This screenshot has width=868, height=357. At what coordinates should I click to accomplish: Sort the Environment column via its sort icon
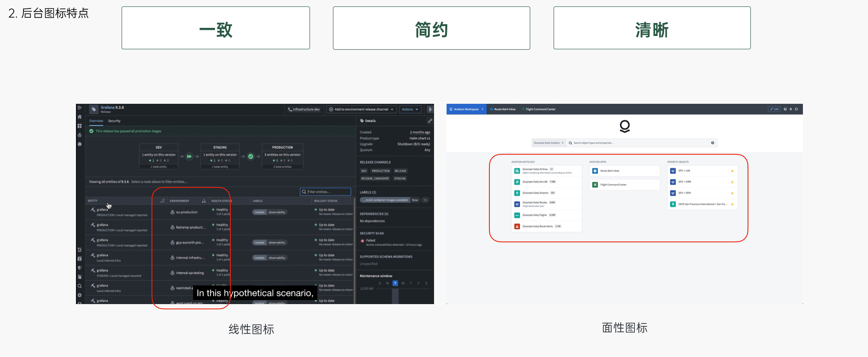(x=204, y=201)
